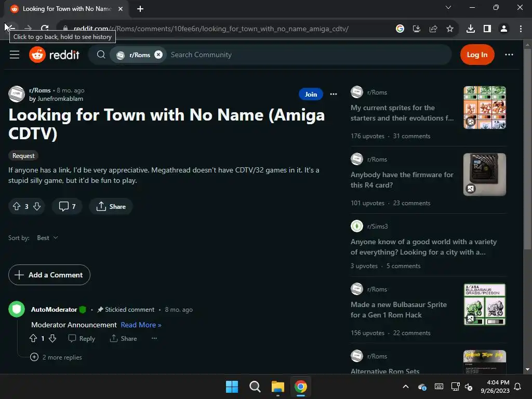This screenshot has height=399, width=532.
Task: Toggle Chrome side panel
Action: coord(487,29)
